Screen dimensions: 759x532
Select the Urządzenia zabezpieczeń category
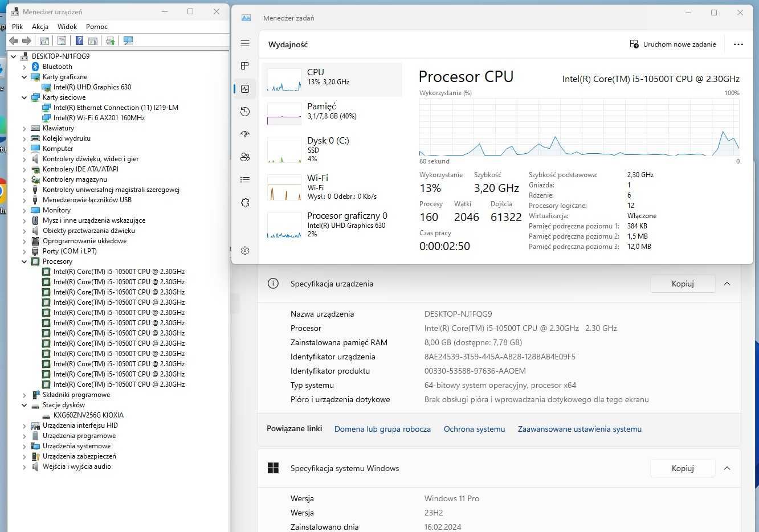pyautogui.click(x=79, y=456)
